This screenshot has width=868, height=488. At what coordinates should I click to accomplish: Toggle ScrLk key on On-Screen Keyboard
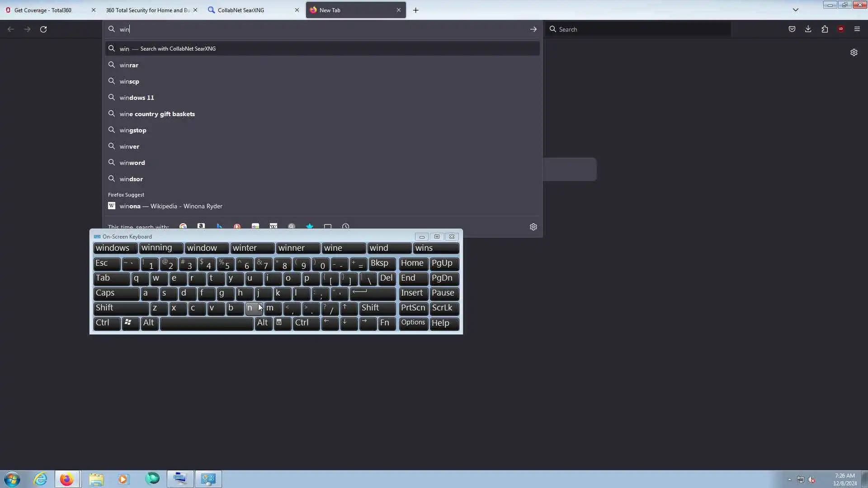444,308
